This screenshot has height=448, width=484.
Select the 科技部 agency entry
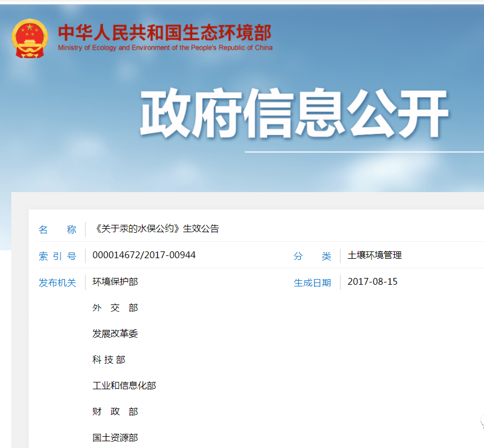[109, 359]
